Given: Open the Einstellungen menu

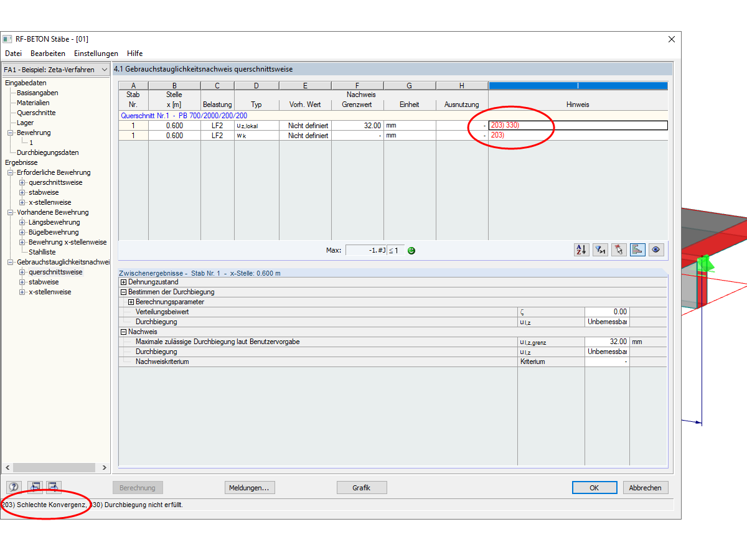Looking at the screenshot, I should click(x=96, y=54).
